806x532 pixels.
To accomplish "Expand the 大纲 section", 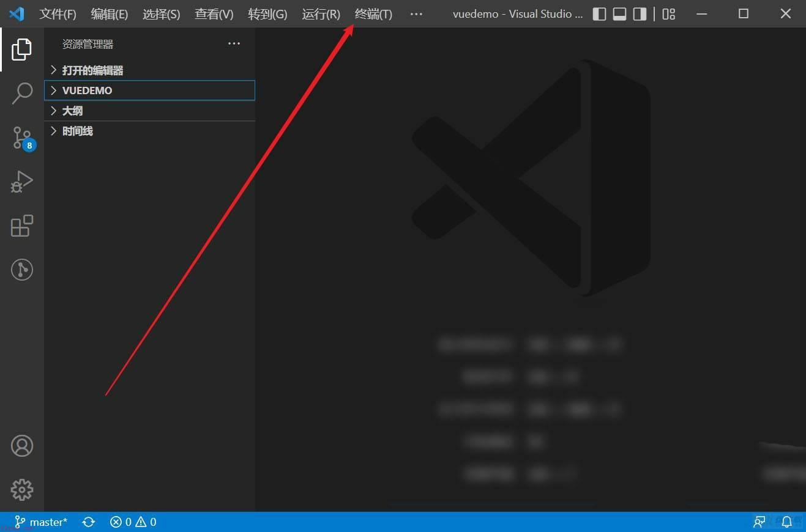I will pos(150,111).
